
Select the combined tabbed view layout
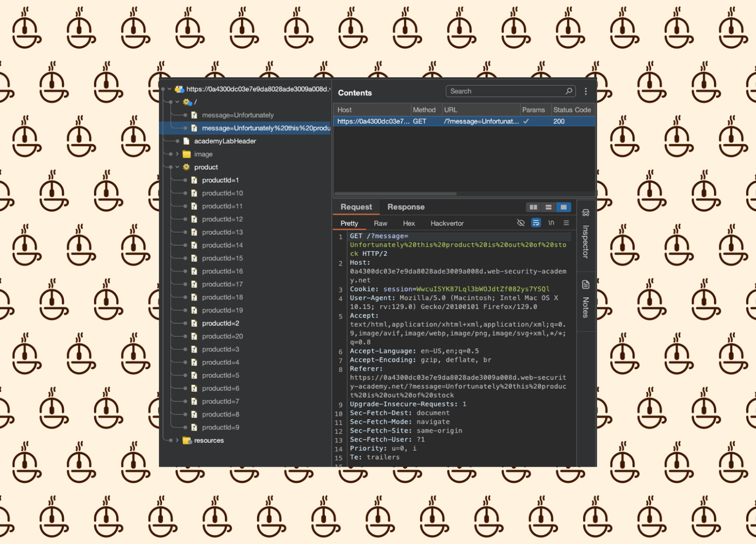(563, 207)
